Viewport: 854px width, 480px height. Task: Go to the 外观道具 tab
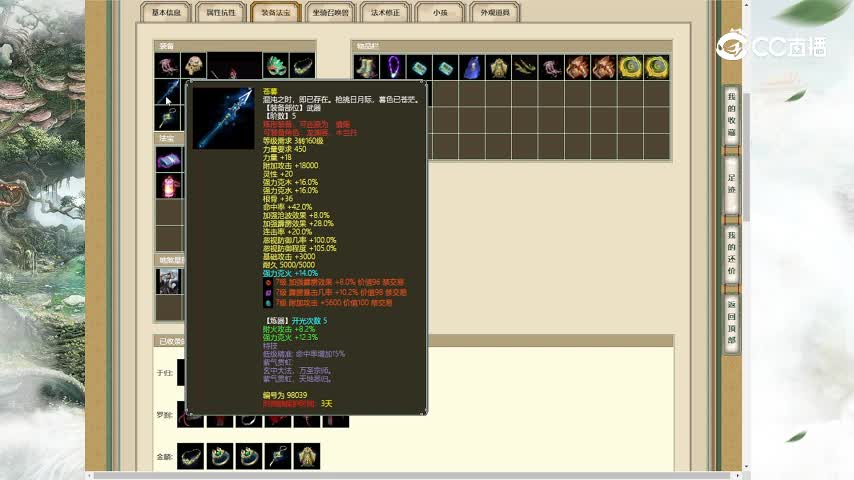495,13
